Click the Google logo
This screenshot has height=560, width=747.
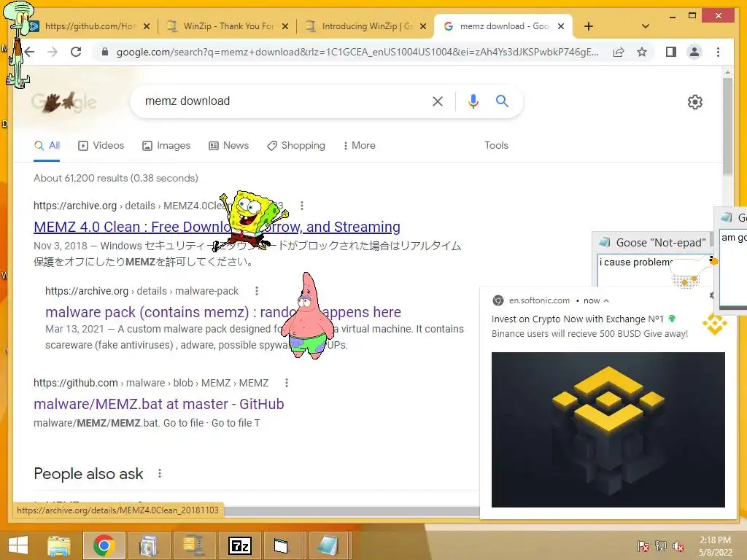tap(64, 101)
